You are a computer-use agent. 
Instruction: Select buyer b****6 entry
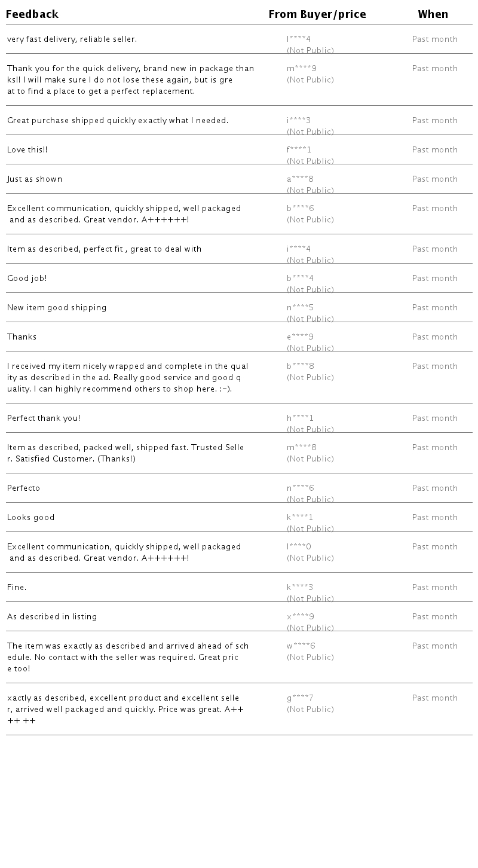tap(301, 209)
